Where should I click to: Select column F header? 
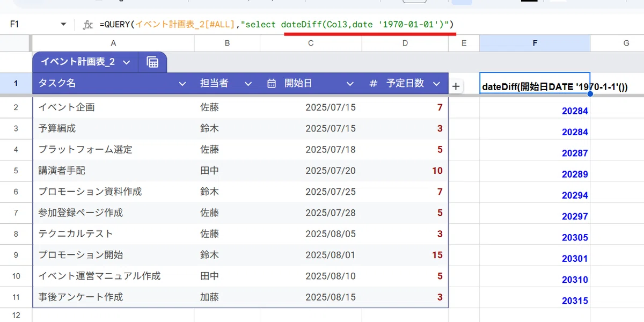point(535,43)
